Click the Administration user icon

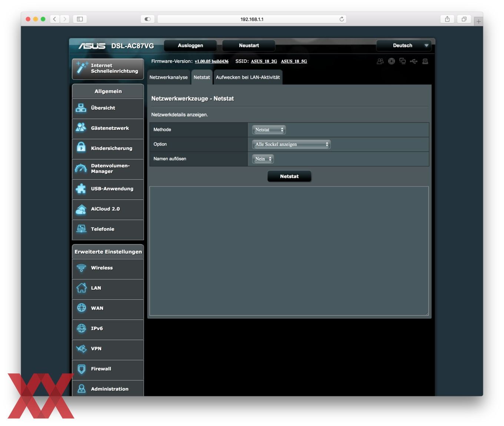click(x=81, y=388)
